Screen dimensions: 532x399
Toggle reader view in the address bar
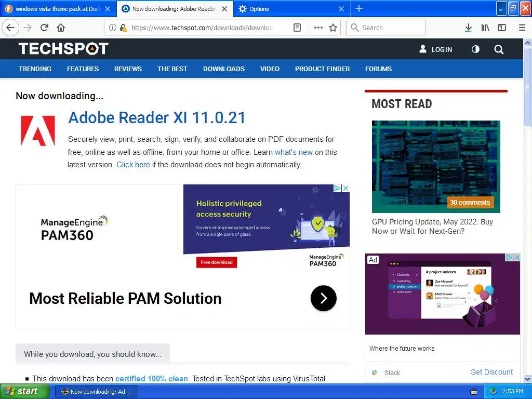pyautogui.click(x=297, y=28)
